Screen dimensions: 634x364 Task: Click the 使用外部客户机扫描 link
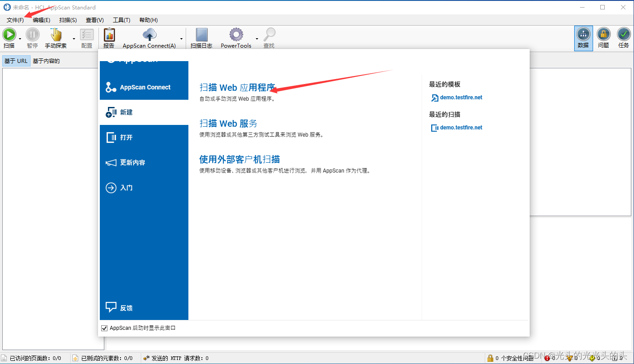[x=240, y=160]
